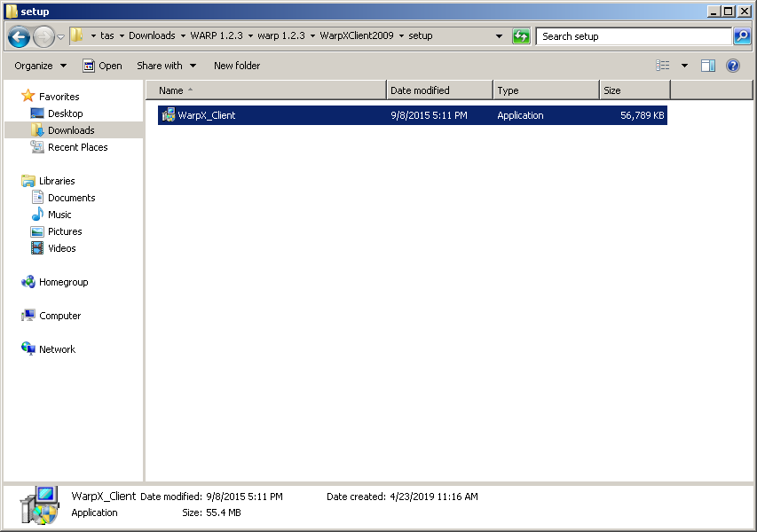This screenshot has height=532, width=757.
Task: Go back using the Back arrow button
Action: [x=20, y=36]
